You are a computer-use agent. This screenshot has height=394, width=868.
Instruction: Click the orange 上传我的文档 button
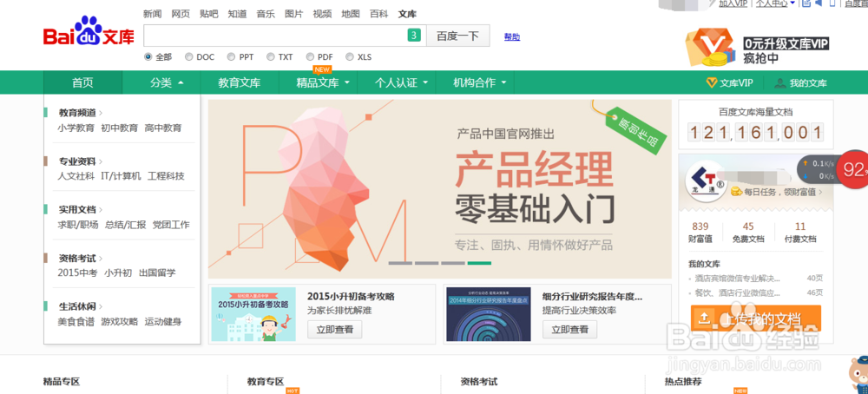pos(756,318)
